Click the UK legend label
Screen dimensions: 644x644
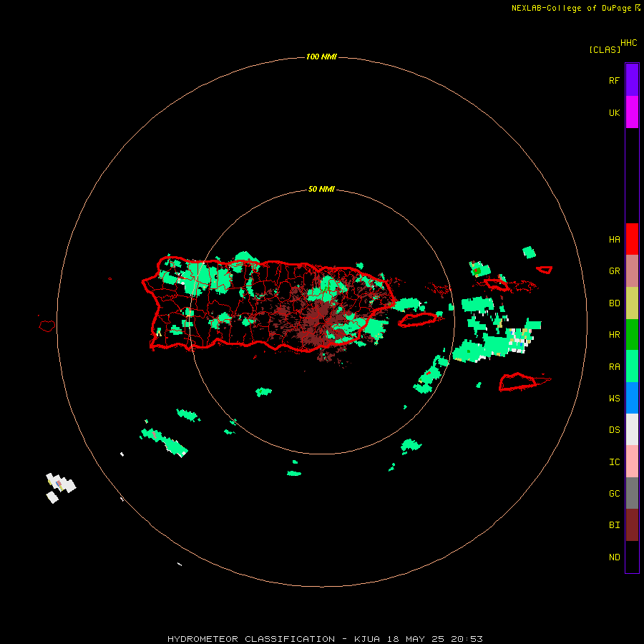(x=614, y=113)
